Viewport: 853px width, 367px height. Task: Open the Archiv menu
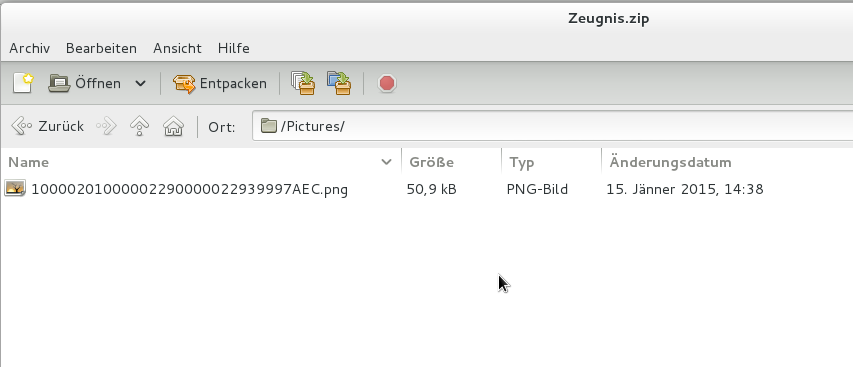(29, 48)
